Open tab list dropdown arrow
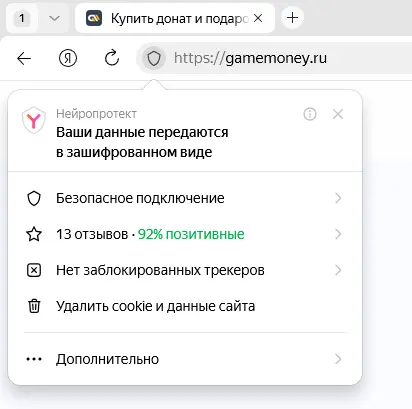Screen dimensions: 412x409 click(54, 18)
